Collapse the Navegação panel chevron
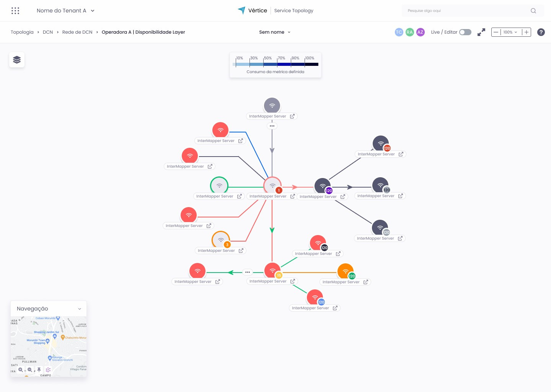 (x=80, y=309)
